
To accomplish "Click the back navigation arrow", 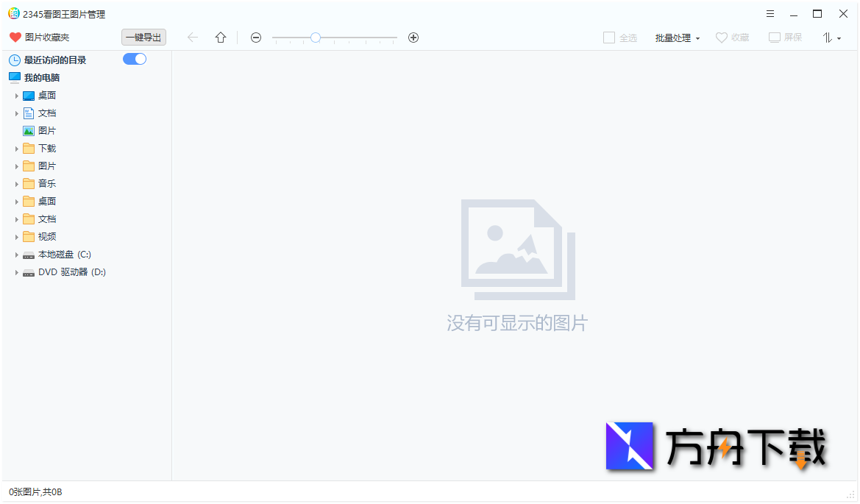I will tap(192, 37).
